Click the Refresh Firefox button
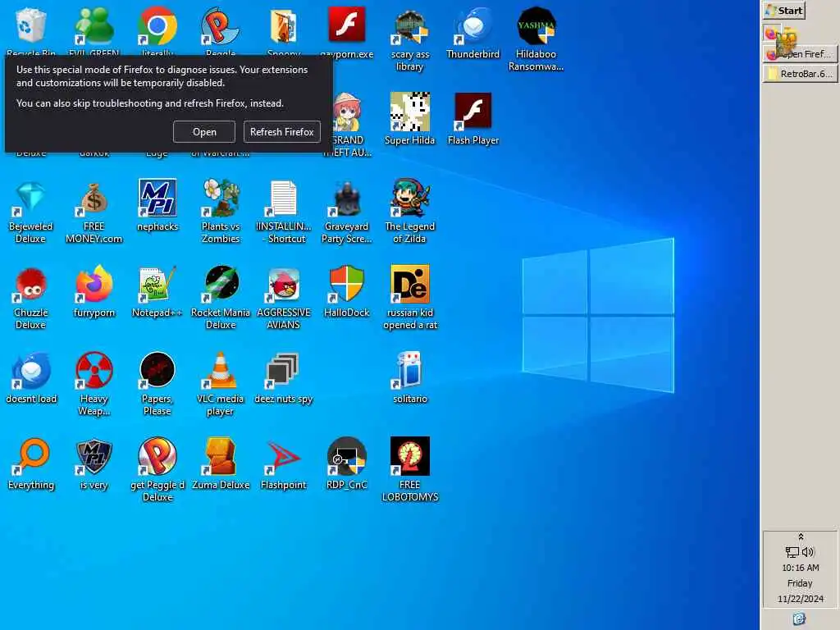This screenshot has height=630, width=840. pos(282,132)
